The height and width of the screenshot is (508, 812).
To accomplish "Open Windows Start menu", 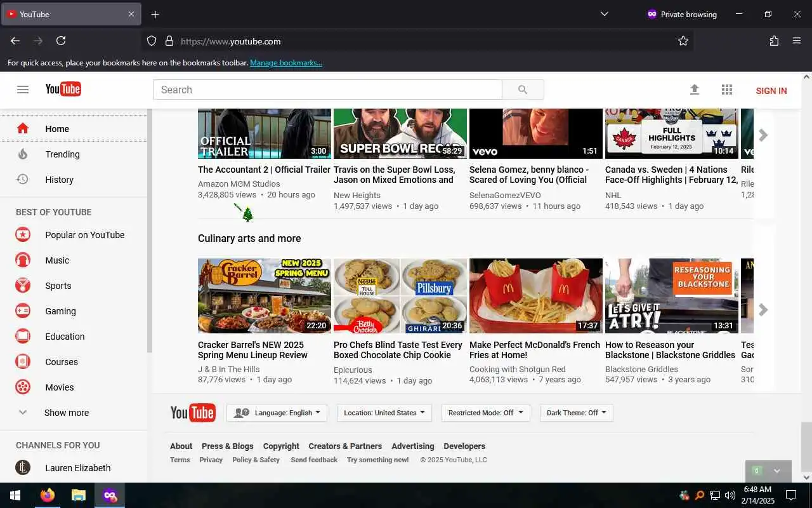I will pos(15,495).
